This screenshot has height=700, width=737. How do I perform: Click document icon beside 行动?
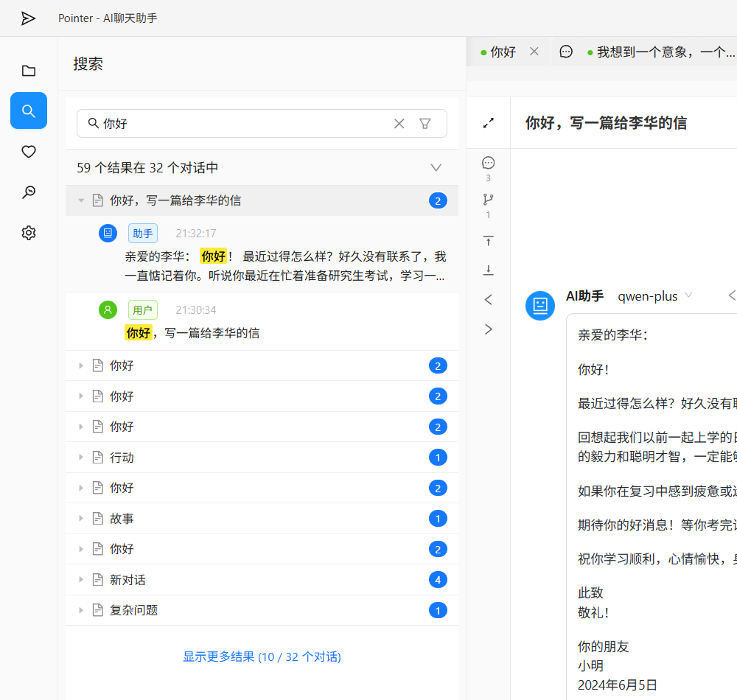[98, 457]
